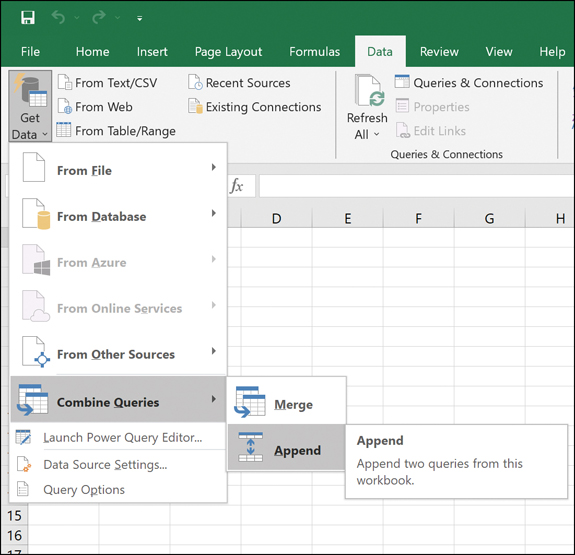Viewport: 575px width, 555px height.
Task: Click the Recent Sources clock icon
Action: (195, 82)
